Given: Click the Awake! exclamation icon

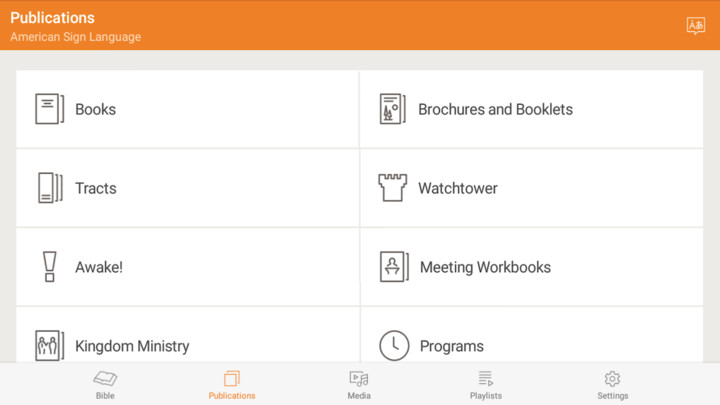Looking at the screenshot, I should (49, 267).
